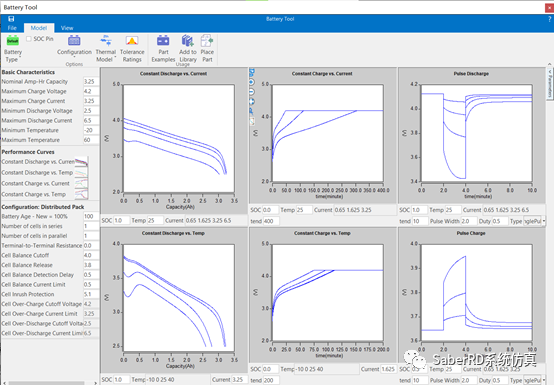Edit tend field under Constant Charge vs. Current
554x385 pixels.
click(x=271, y=221)
